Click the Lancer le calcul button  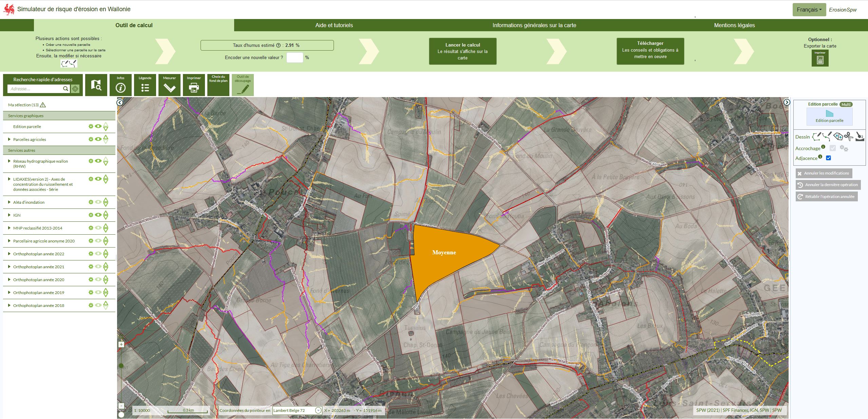point(463,51)
